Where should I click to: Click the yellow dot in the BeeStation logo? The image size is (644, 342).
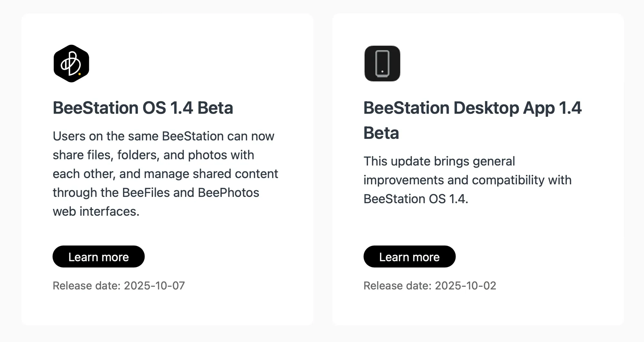point(80,74)
